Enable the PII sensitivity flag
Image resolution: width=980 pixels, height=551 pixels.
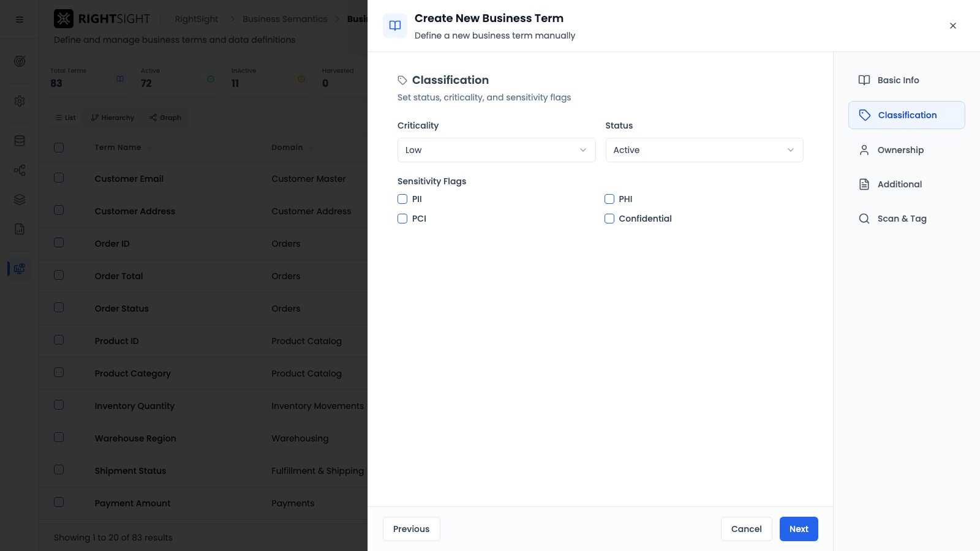[402, 199]
